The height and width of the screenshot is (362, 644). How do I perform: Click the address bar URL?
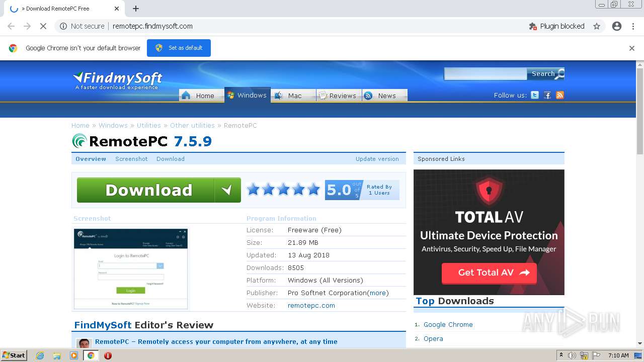tap(152, 26)
